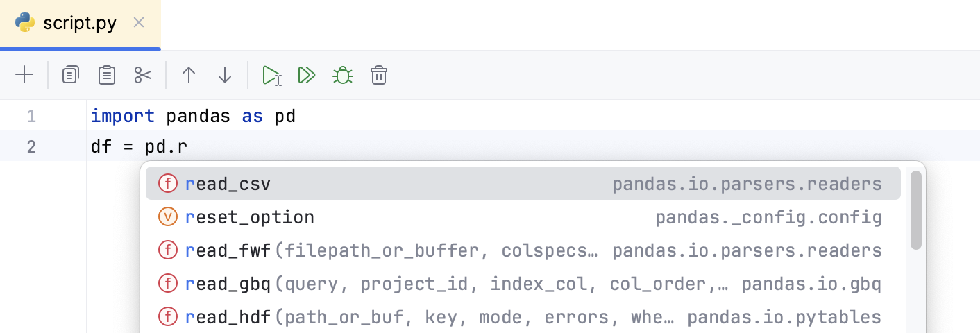Close the script.py tab
This screenshot has width=980, height=333.
(139, 23)
